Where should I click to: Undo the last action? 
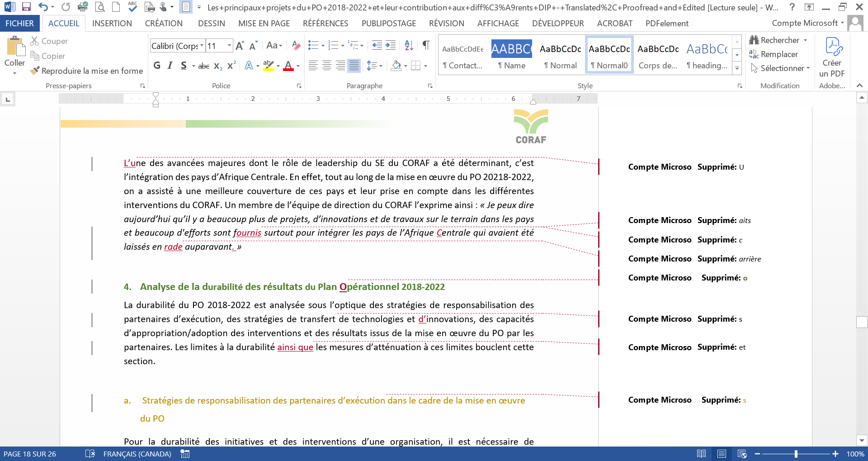[x=43, y=7]
